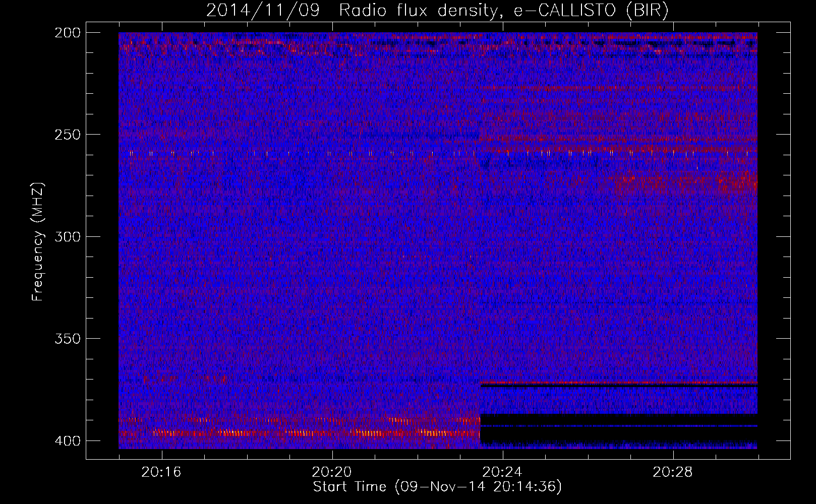Screen dimensions: 816x504
Task: Click the 'Frequency (MHZ)' axis label
Action: [38, 242]
